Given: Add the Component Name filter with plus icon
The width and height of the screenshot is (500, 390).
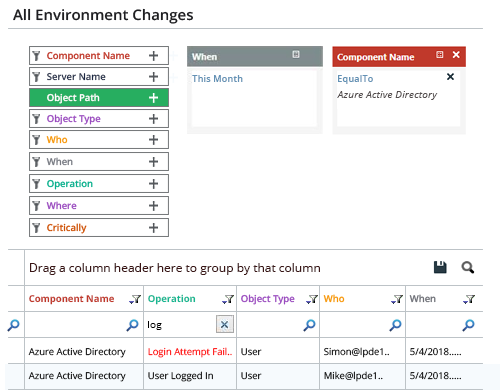Looking at the screenshot, I should click(x=153, y=56).
